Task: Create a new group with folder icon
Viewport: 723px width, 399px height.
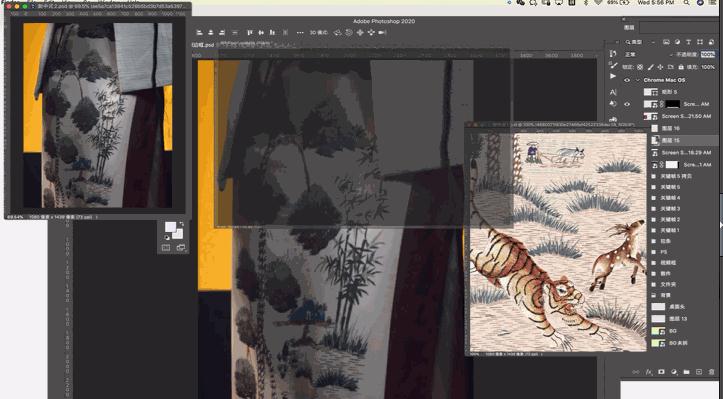Action: [x=687, y=372]
